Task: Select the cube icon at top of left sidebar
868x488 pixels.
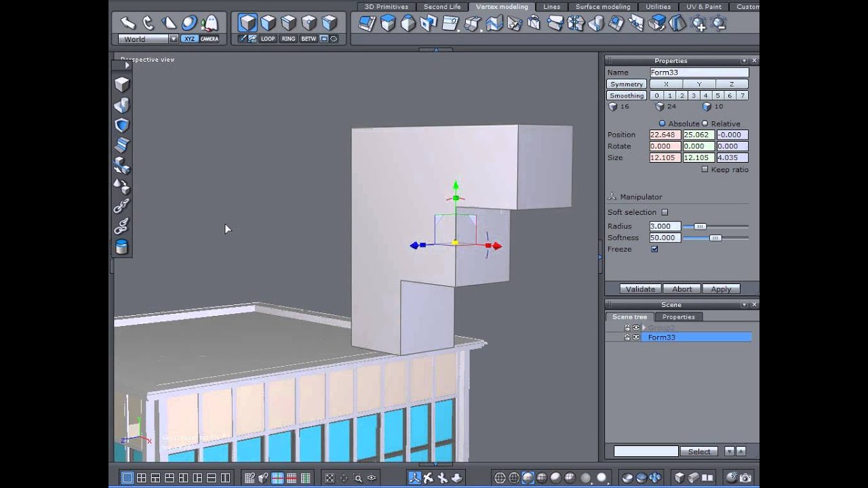Action: click(x=122, y=84)
